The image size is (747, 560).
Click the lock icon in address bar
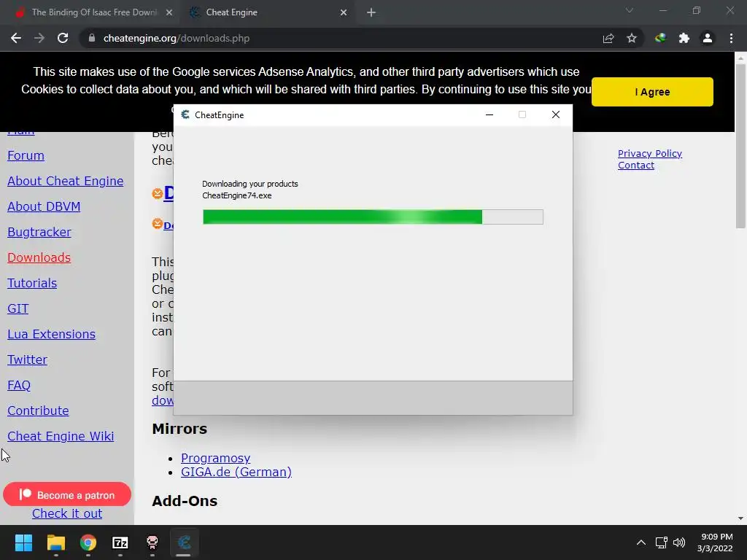[x=92, y=38]
